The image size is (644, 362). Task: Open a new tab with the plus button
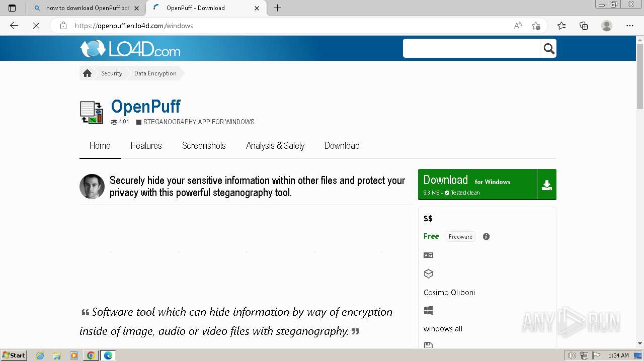point(277,8)
